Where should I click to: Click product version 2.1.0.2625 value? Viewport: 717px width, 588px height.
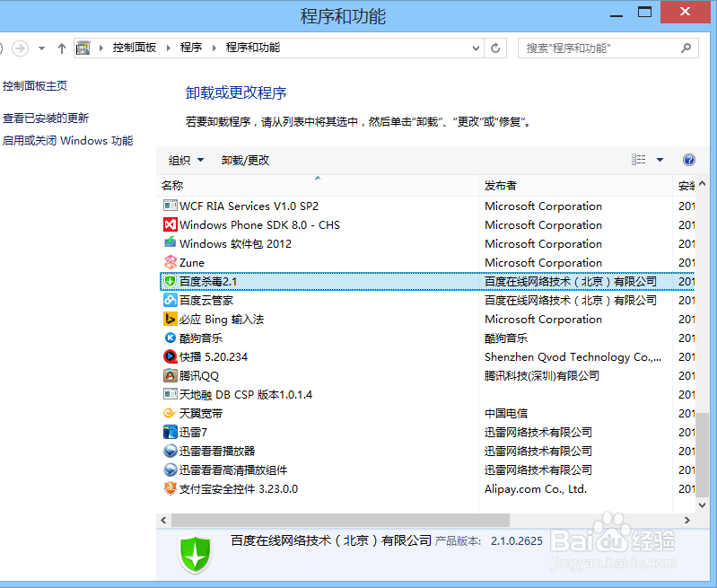point(517,540)
